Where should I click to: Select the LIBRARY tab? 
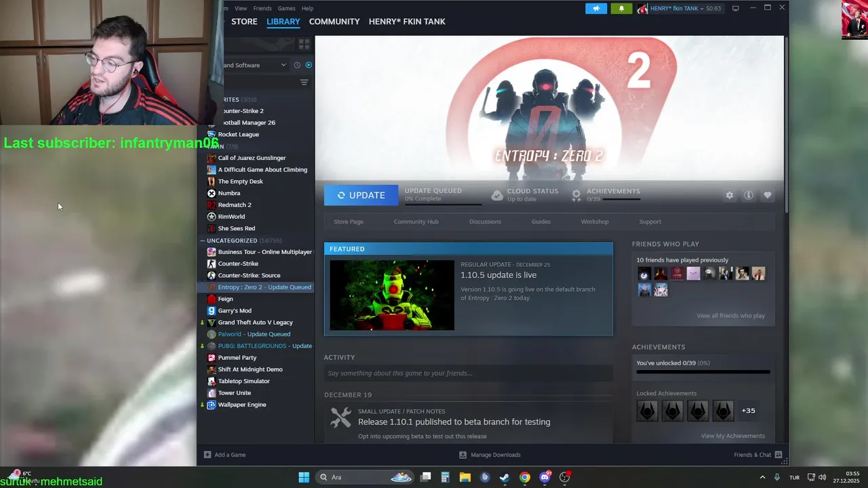point(283,22)
